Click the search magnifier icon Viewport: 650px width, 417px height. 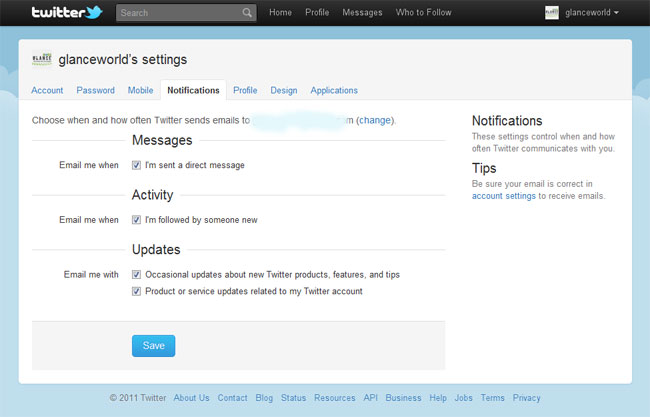coord(247,13)
